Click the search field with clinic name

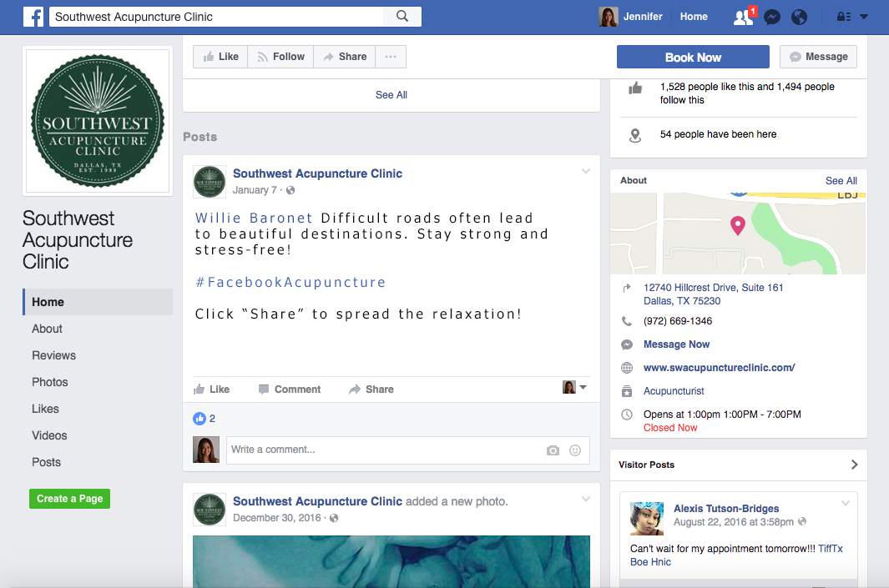[216, 17]
